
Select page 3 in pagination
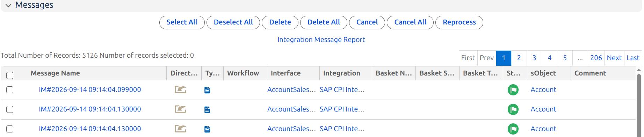(x=534, y=58)
